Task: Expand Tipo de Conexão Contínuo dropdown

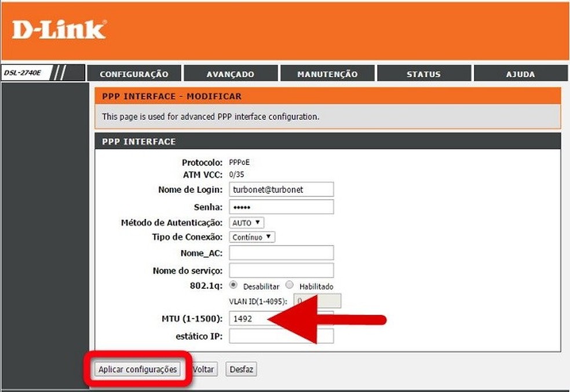Action: (x=252, y=237)
